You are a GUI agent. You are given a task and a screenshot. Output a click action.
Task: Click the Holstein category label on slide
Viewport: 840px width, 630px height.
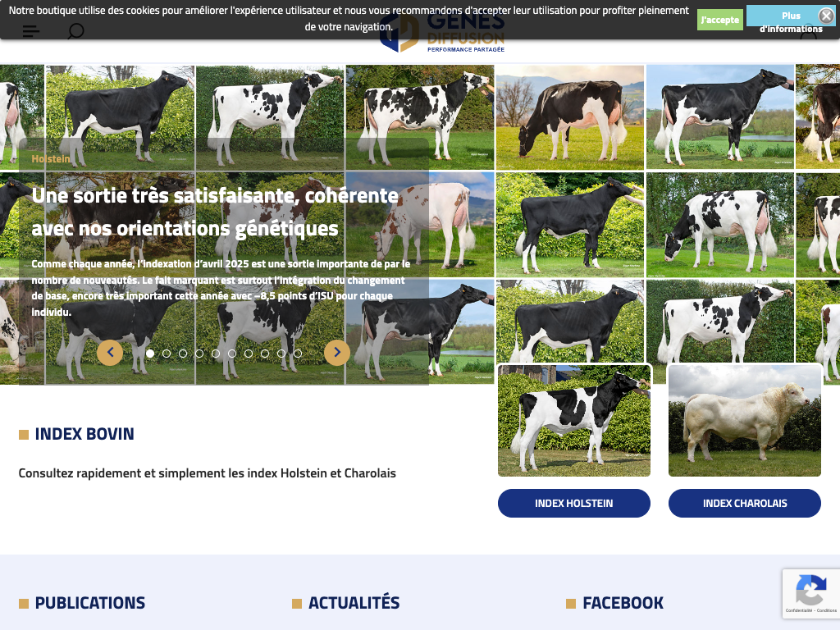[x=51, y=159]
